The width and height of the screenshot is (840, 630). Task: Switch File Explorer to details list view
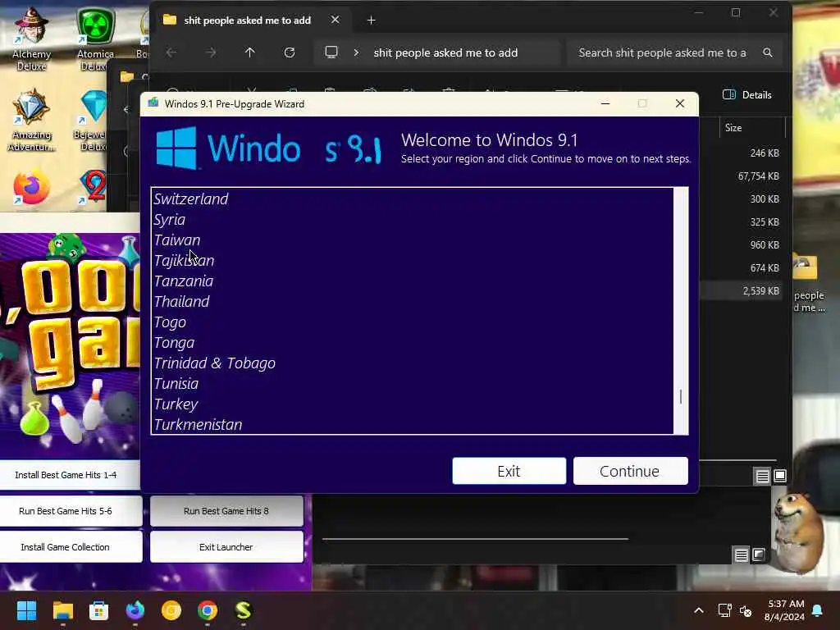click(762, 476)
